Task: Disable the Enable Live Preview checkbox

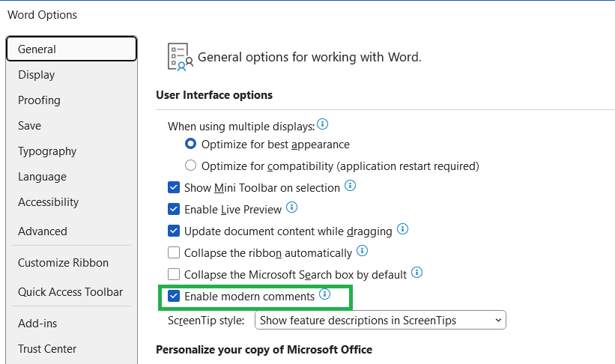Action: (174, 210)
